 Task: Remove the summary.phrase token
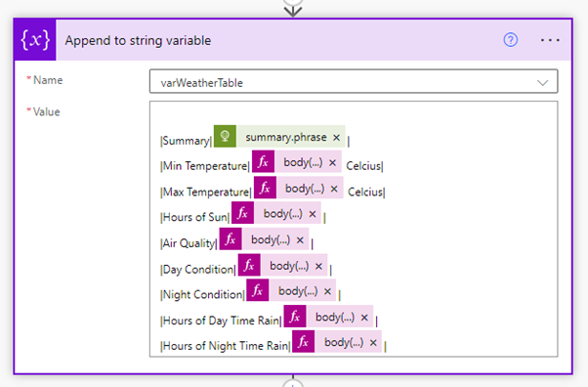pos(336,138)
